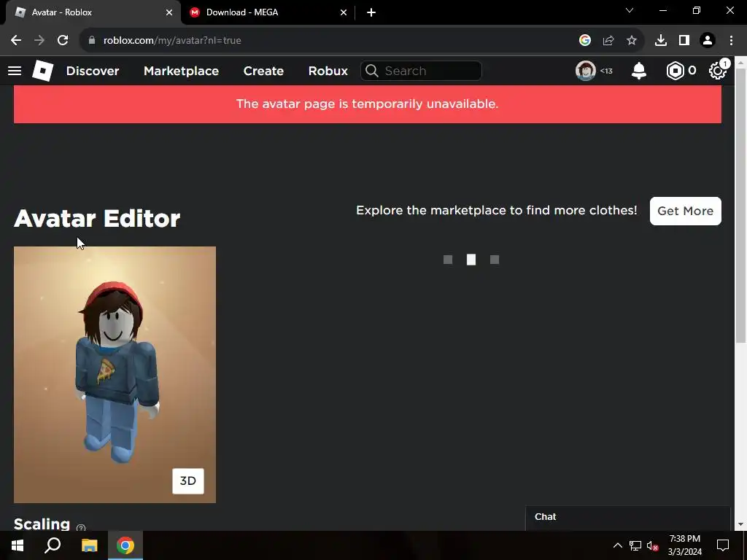The height and width of the screenshot is (560, 747).
Task: Show hidden system tray icons
Action: point(617,545)
